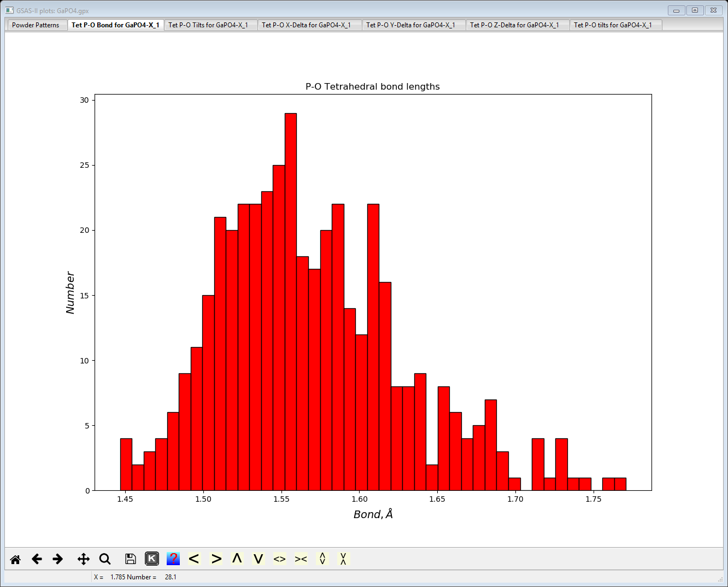Click status bar coordinate readout X = 1.785
The width and height of the screenshot is (728, 587).
[135, 577]
